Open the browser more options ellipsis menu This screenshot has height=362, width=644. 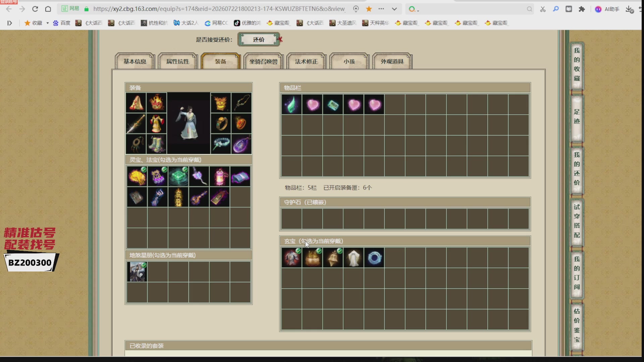click(381, 9)
